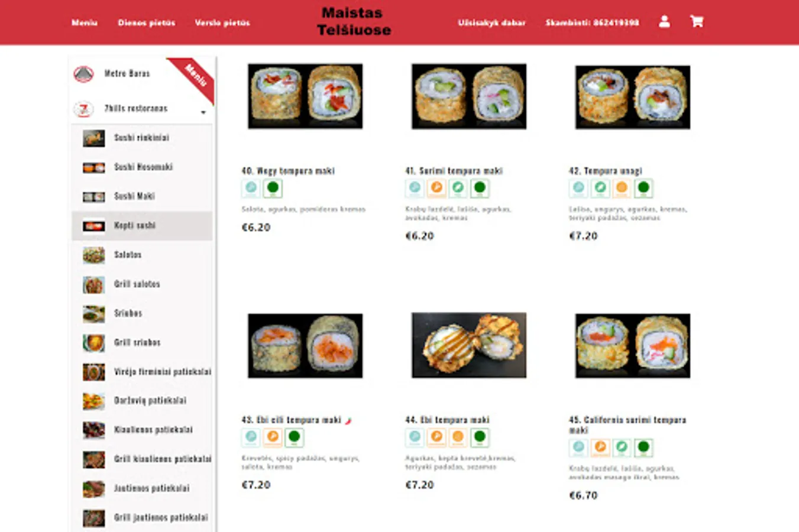Click the Užsisakyk dabar link

[491, 23]
